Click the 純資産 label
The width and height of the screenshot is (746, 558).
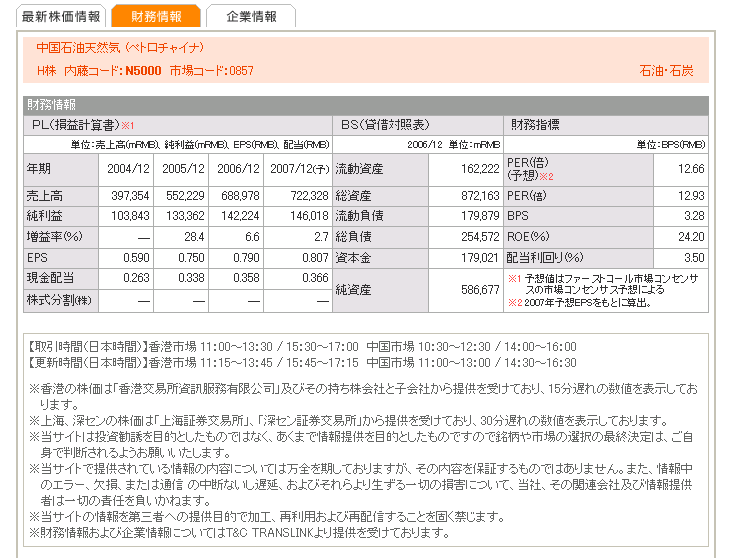pyautogui.click(x=353, y=290)
